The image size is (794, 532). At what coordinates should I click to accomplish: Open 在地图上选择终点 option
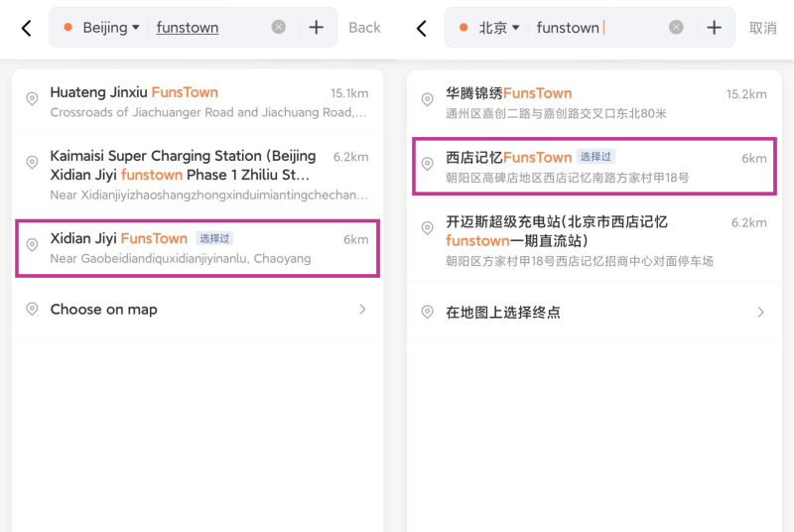[594, 313]
